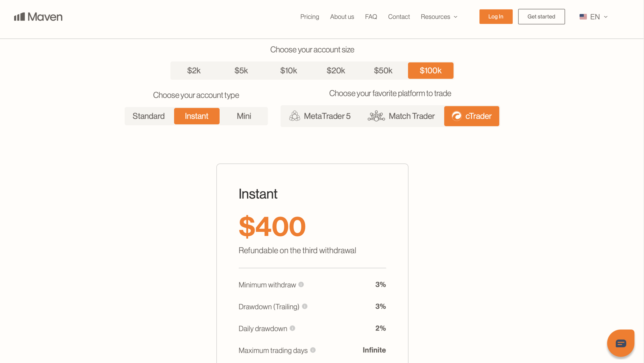Select the Match Trader platform icon
Image resolution: width=644 pixels, height=363 pixels.
[376, 116]
